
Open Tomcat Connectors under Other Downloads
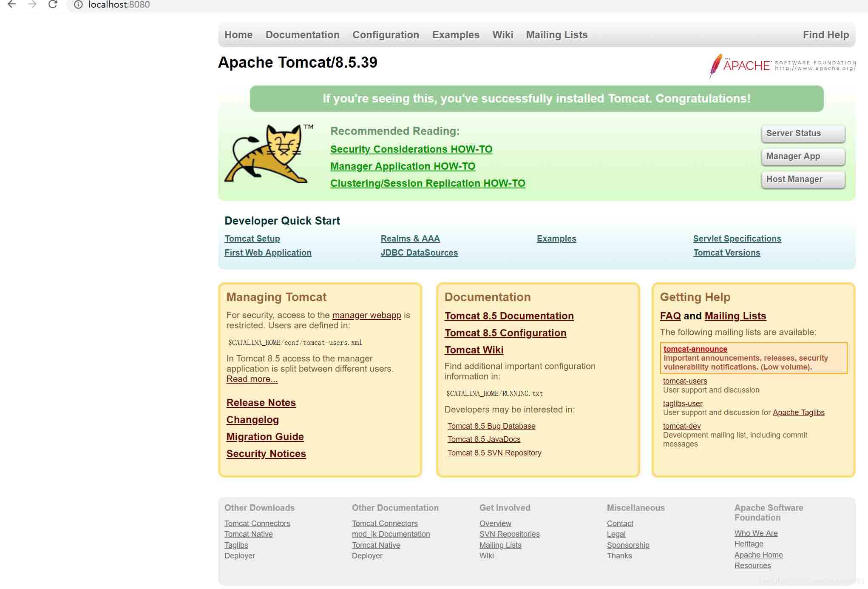[257, 524]
